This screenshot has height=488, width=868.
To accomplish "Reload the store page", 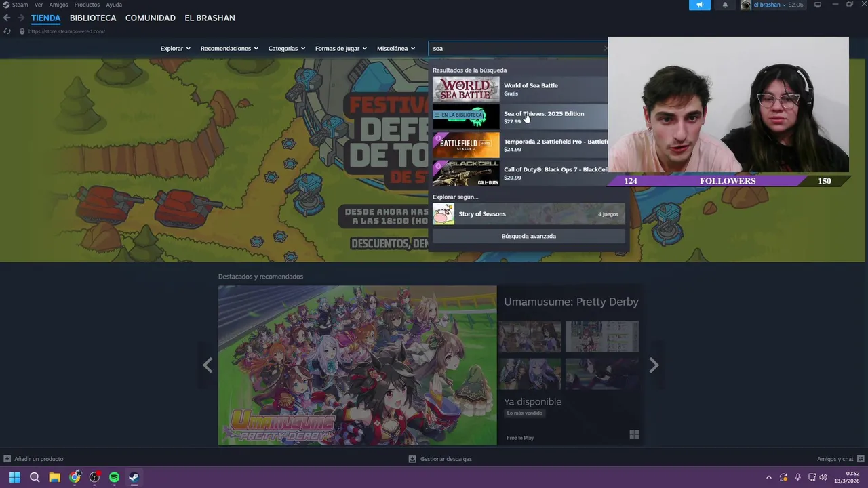I will click(x=7, y=31).
